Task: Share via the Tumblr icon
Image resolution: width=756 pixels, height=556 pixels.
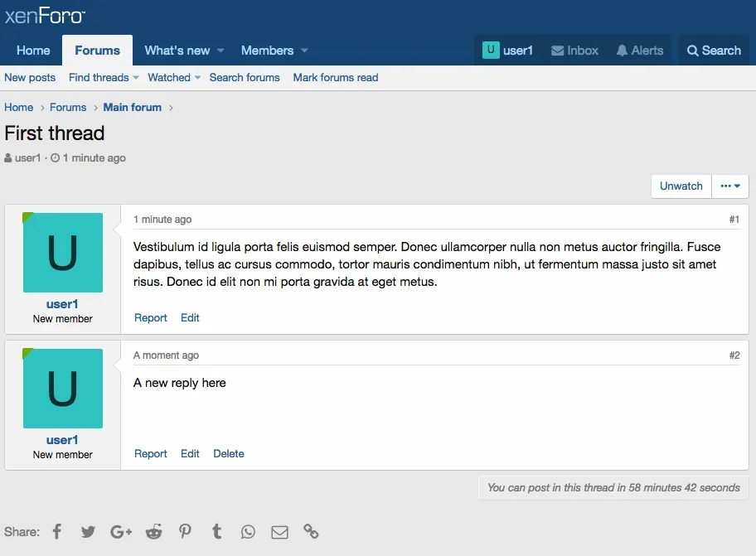Action: pos(216,532)
